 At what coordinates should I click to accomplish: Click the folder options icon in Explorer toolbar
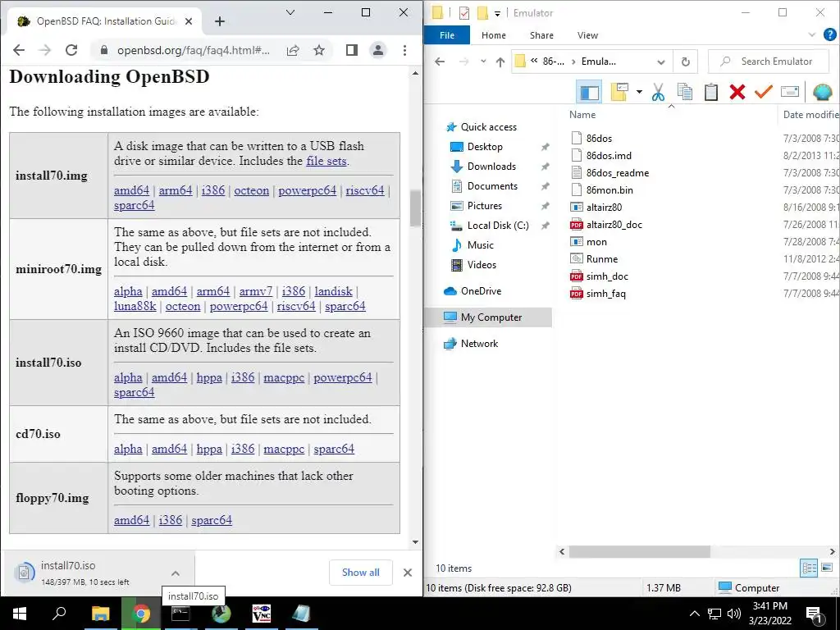coord(619,92)
